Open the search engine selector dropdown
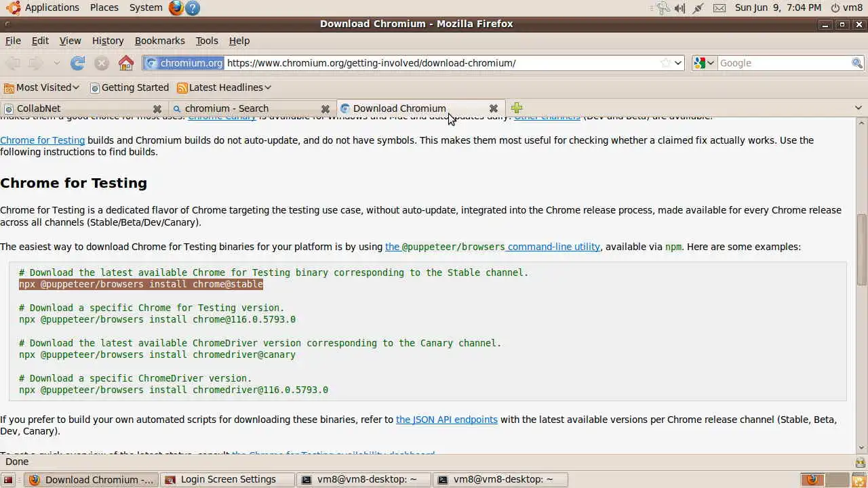This screenshot has width=868, height=488. tap(704, 63)
